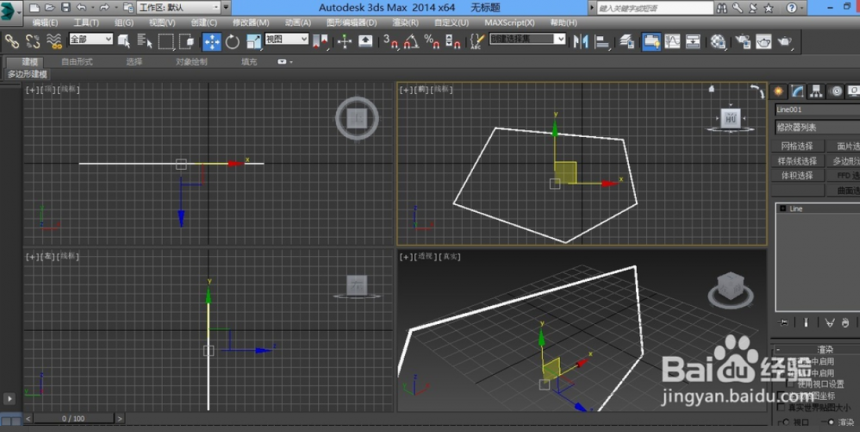Open the 修改器(M) menu
Screen dimensions: 860x432
tap(251, 22)
